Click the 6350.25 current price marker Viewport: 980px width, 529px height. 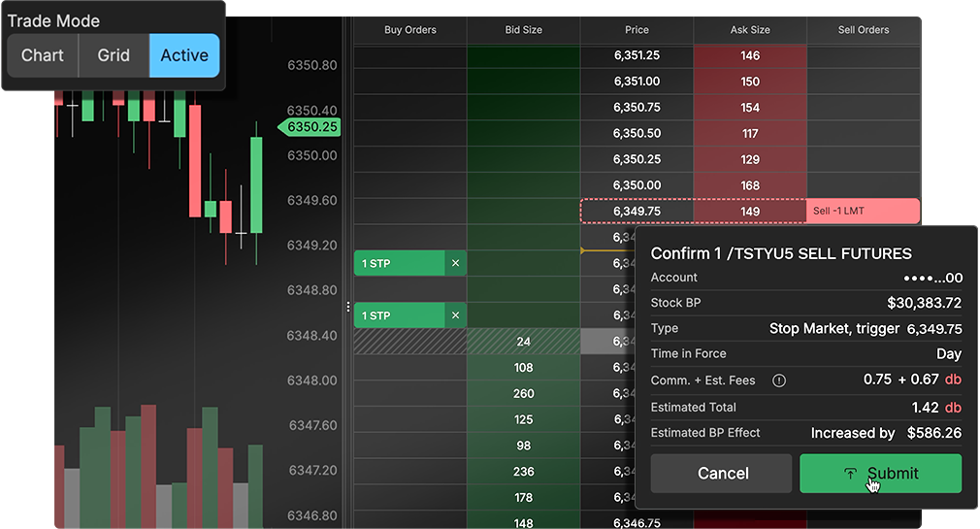coord(310,127)
